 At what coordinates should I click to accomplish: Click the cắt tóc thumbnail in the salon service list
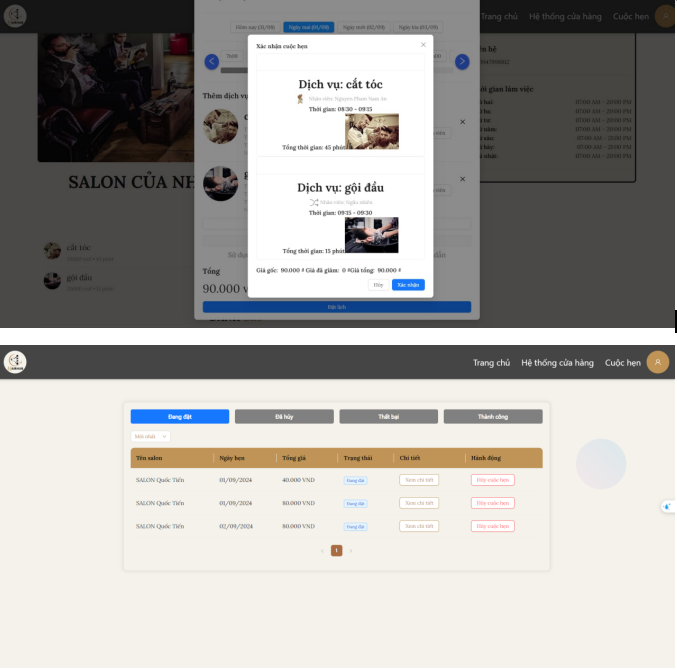pyautogui.click(x=52, y=251)
